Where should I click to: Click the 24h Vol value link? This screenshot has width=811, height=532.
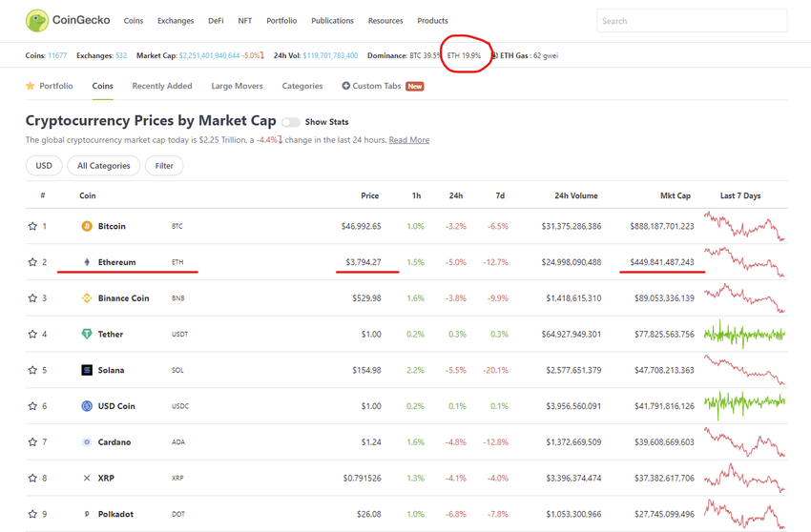pyautogui.click(x=330, y=55)
